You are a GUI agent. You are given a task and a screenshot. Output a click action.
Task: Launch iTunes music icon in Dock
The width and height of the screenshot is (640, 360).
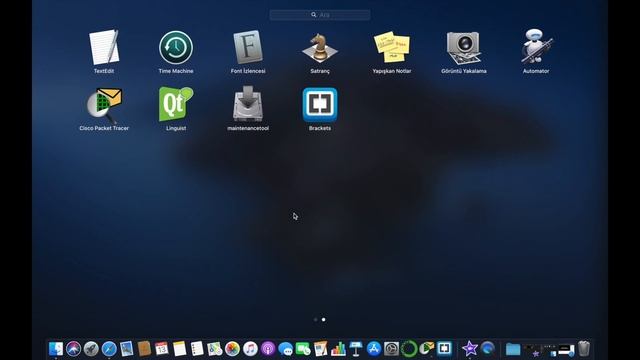coord(250,349)
